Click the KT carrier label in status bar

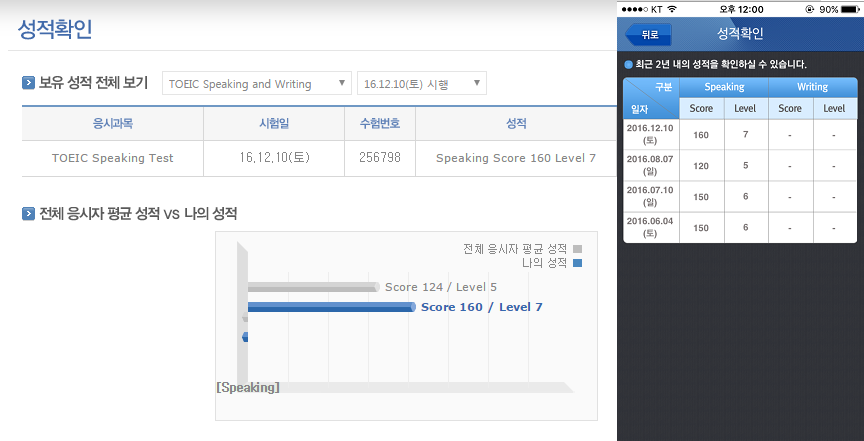coord(656,9)
